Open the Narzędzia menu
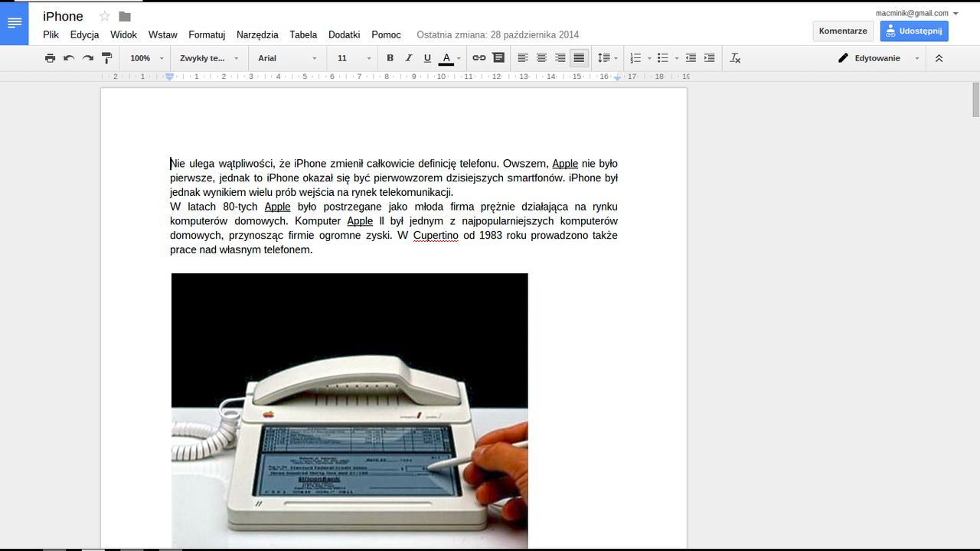Image resolution: width=980 pixels, height=551 pixels. [x=257, y=34]
